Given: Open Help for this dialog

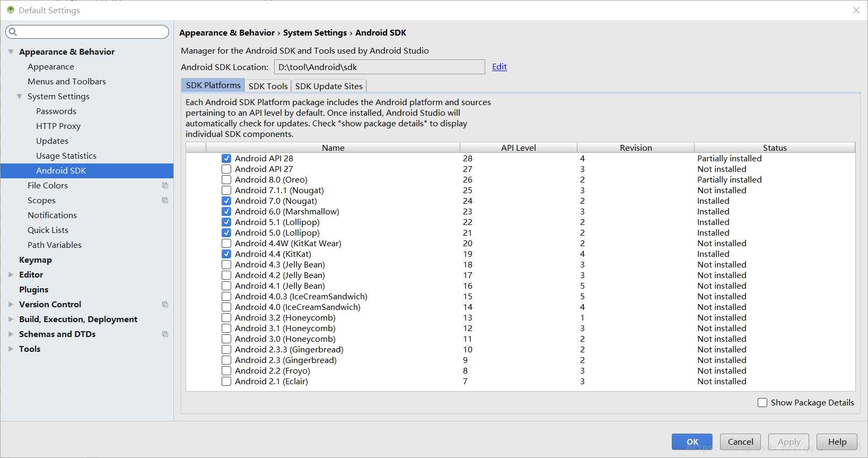Looking at the screenshot, I should click(837, 442).
